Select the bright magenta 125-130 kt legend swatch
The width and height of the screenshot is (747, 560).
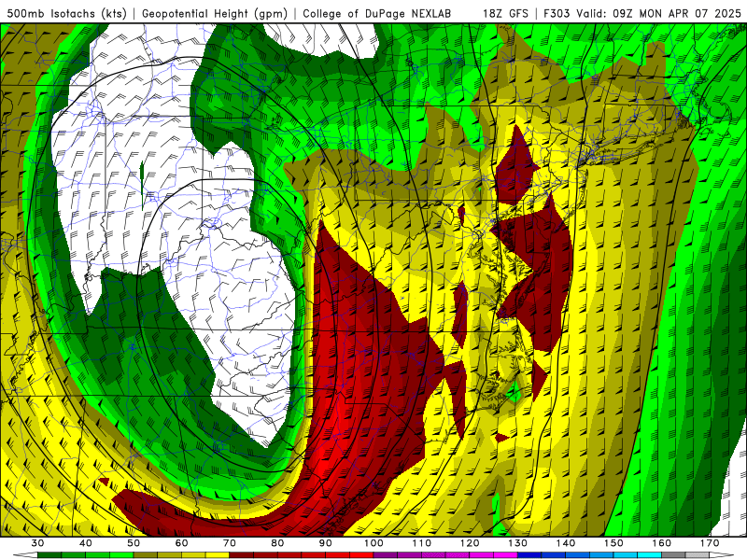click(x=505, y=555)
